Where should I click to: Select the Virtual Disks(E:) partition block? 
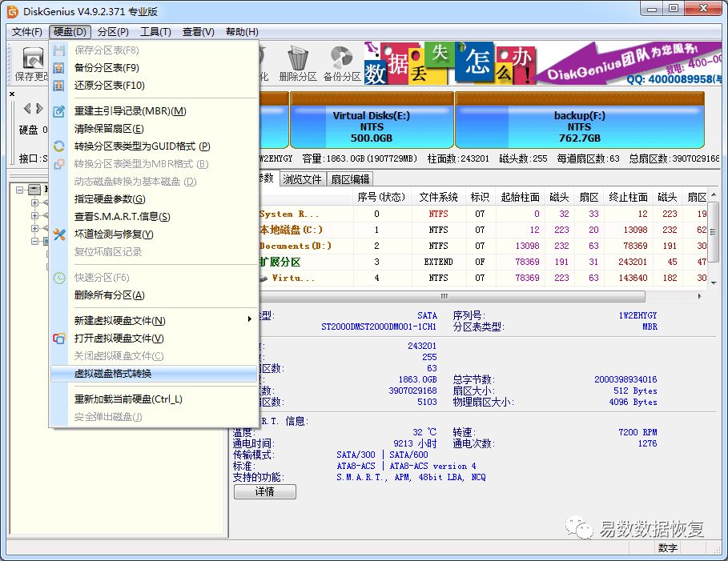coord(372,120)
